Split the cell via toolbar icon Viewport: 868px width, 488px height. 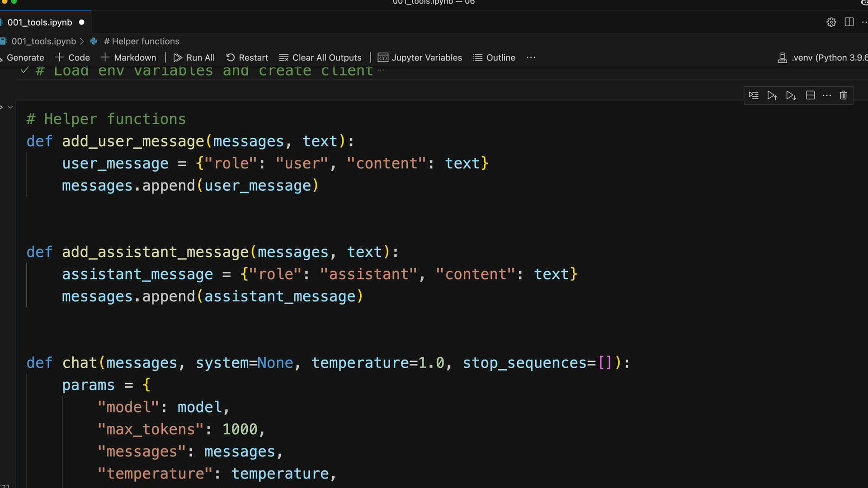pos(810,95)
